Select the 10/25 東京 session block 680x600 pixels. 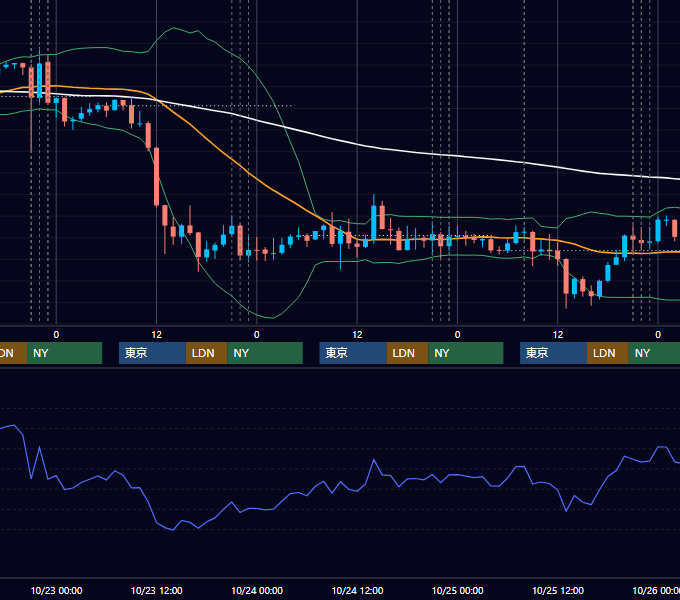553,353
